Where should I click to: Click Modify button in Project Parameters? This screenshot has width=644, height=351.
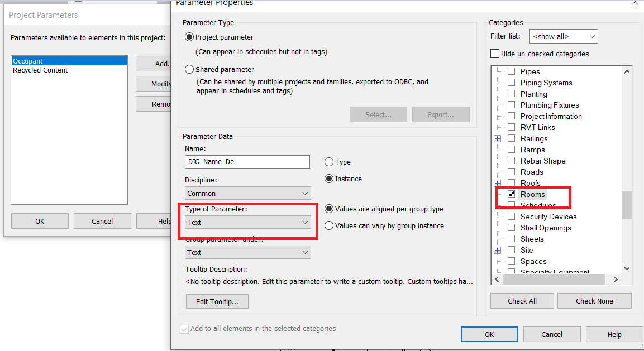(x=154, y=84)
